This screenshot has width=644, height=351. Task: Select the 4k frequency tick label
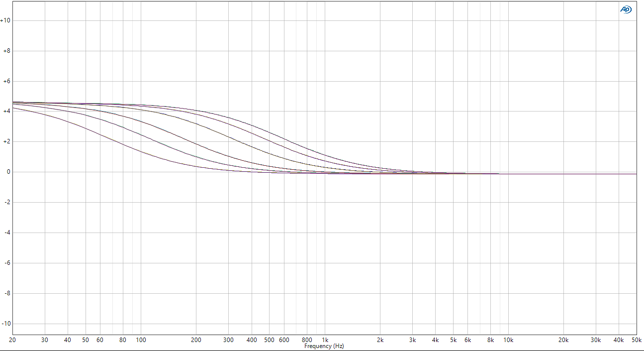click(435, 340)
